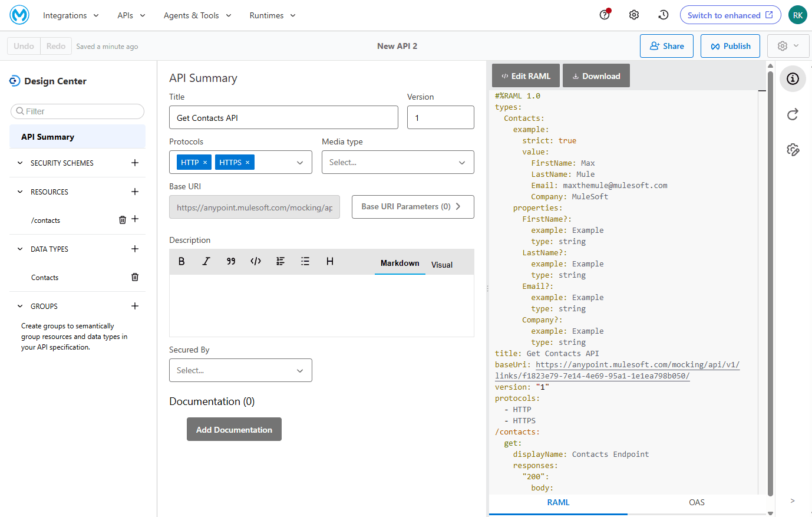This screenshot has height=517, width=812.
Task: Click Switch to enhanced button
Action: pos(730,15)
